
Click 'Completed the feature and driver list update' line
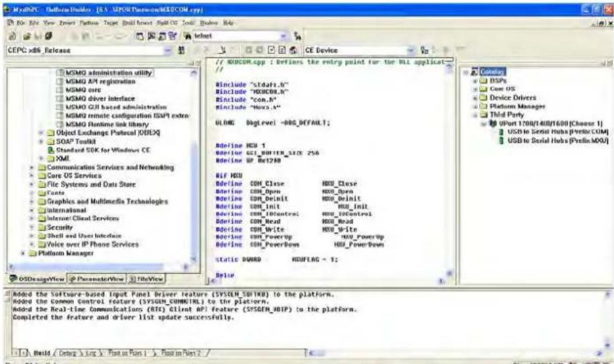[x=123, y=317]
